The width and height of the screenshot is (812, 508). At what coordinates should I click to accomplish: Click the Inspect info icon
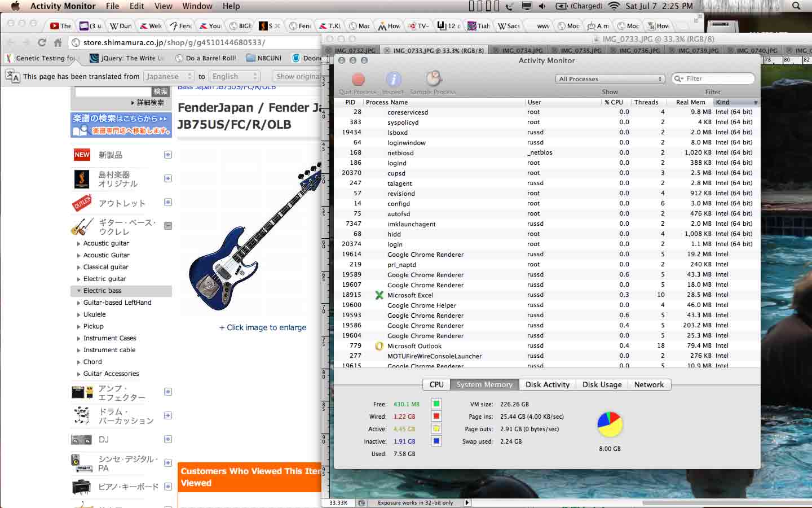coord(393,80)
